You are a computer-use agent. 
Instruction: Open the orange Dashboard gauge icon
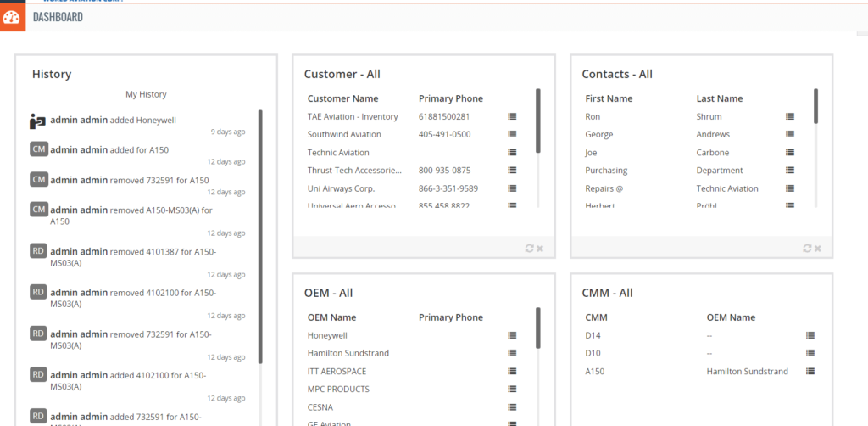coord(12,17)
